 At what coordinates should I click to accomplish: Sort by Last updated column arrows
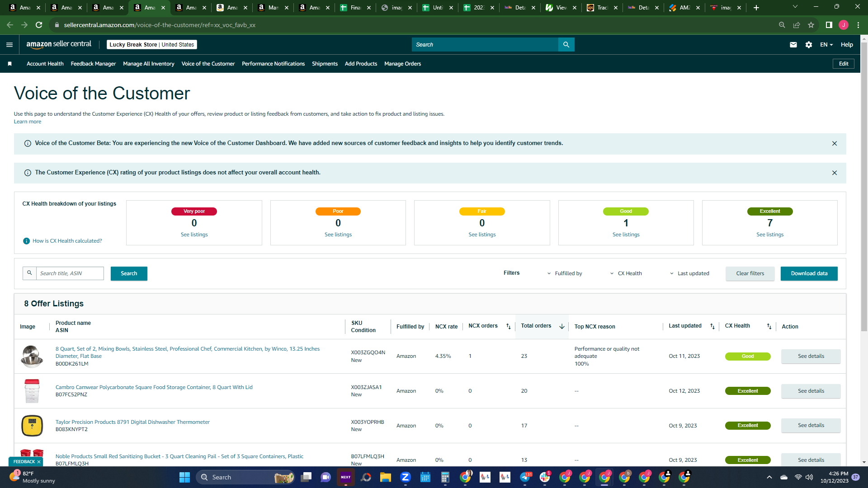click(x=712, y=326)
